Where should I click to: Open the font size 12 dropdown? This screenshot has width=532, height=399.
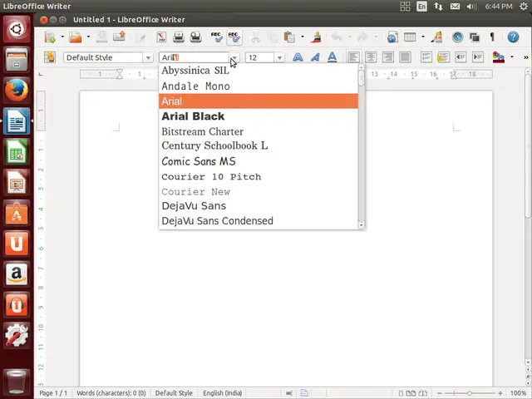pos(279,57)
